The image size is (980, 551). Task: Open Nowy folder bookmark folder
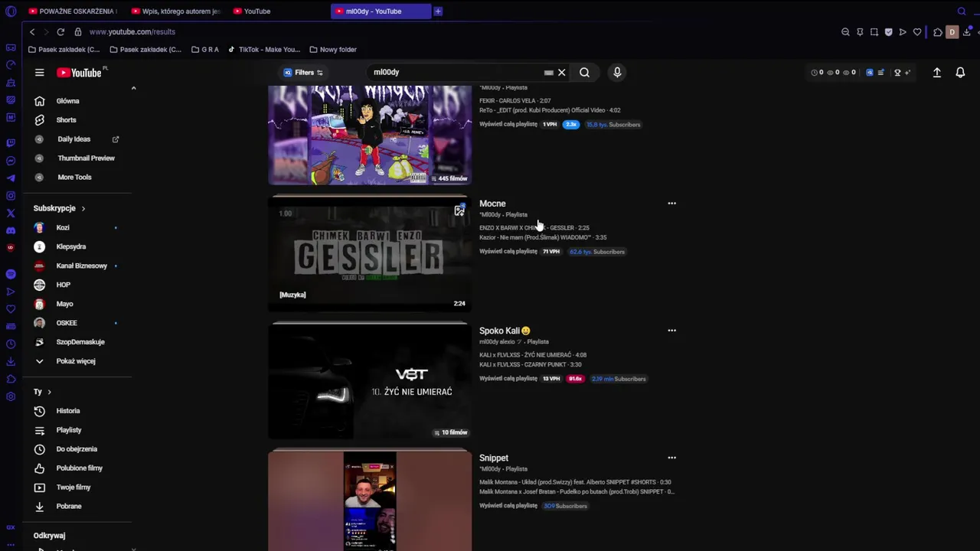[333, 50]
